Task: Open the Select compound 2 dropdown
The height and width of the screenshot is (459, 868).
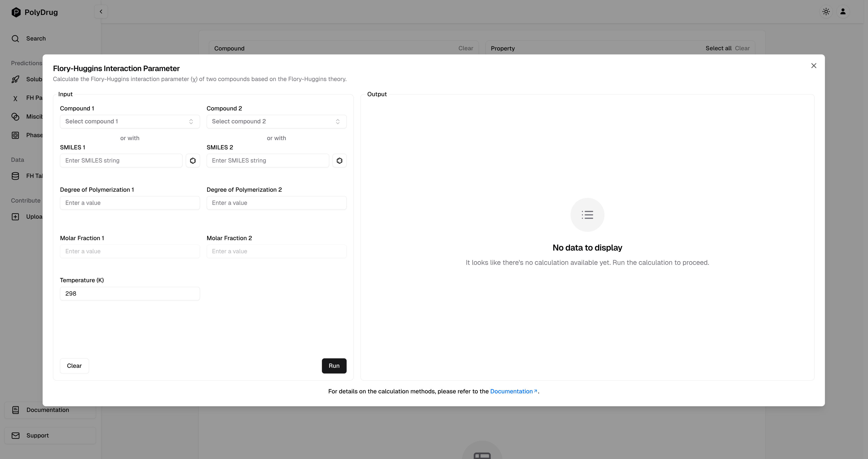Action: [276, 122]
